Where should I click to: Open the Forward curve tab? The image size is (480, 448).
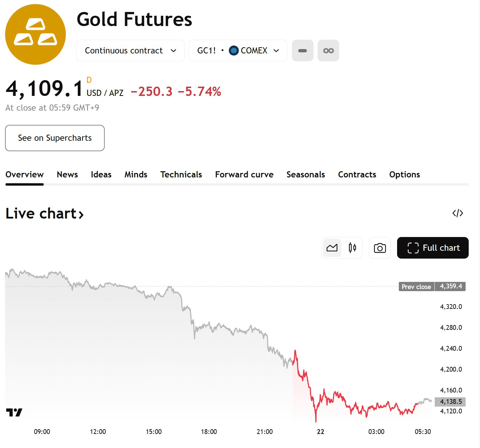click(244, 175)
